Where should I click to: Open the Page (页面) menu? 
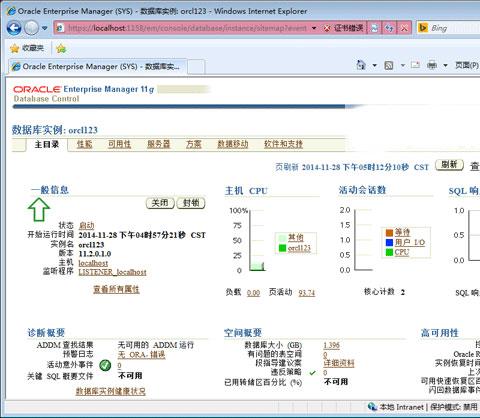point(467,65)
